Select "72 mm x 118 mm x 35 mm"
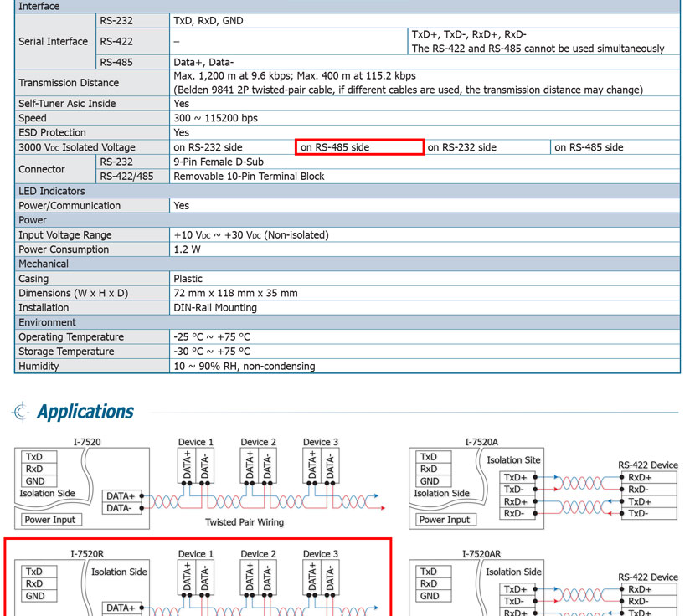 click(x=235, y=294)
